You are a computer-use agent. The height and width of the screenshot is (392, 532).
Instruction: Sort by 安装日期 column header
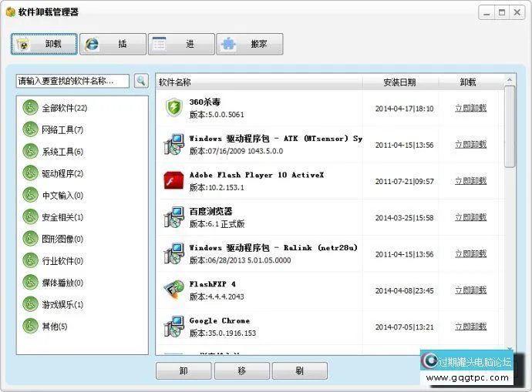click(x=400, y=82)
